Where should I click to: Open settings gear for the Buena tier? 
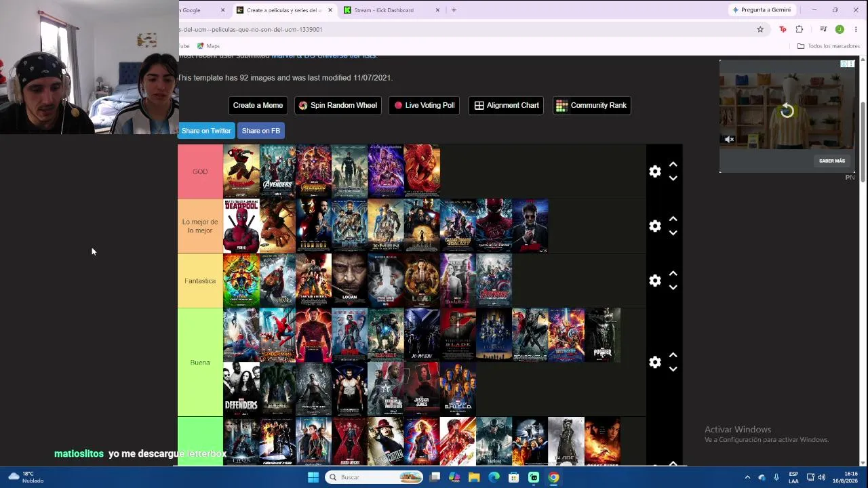coord(655,362)
